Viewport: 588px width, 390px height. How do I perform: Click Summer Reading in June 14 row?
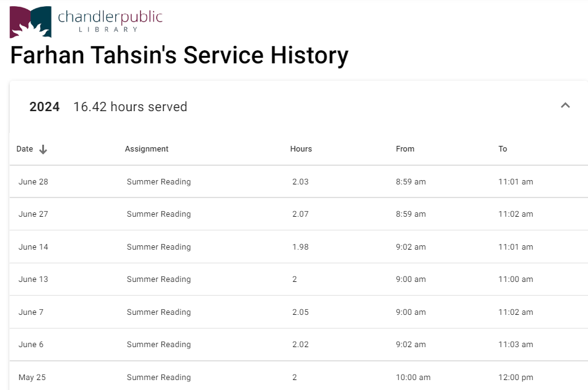coord(159,247)
